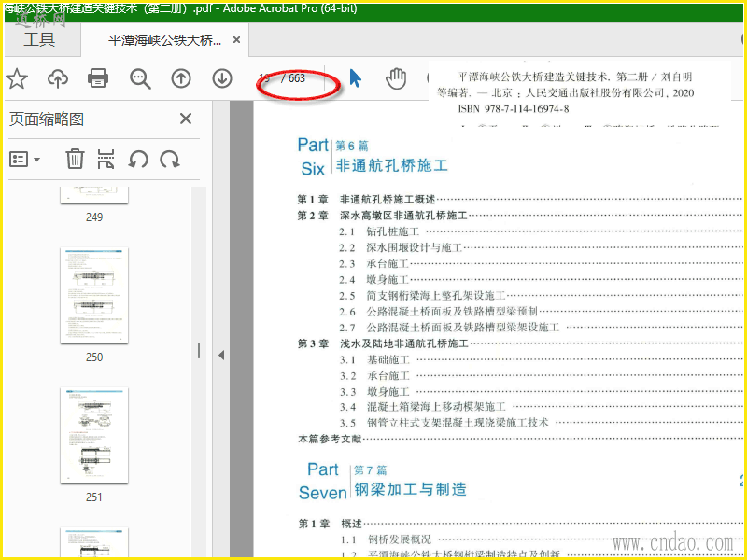Click entry 2.2 深水围堰设计与施工
The image size is (747, 560).
tap(401, 247)
